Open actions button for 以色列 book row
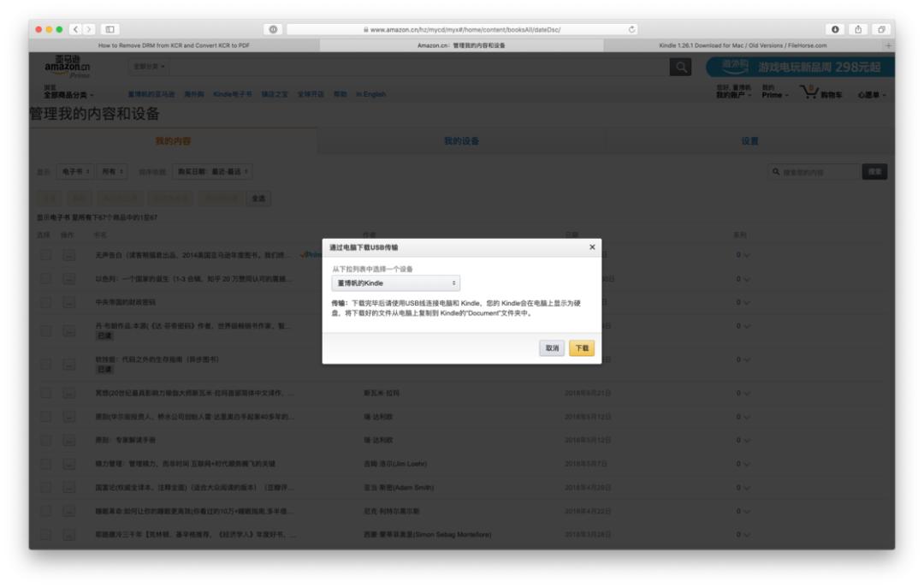 click(69, 279)
